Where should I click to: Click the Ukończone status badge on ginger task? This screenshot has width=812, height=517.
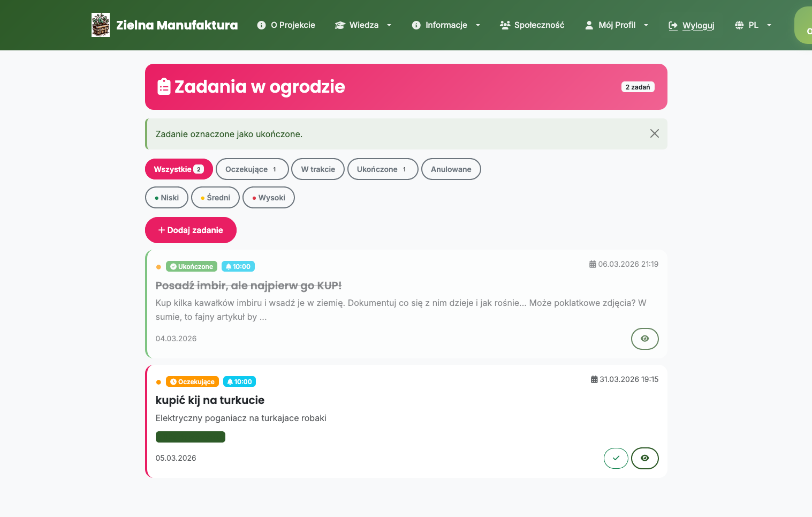(192, 267)
